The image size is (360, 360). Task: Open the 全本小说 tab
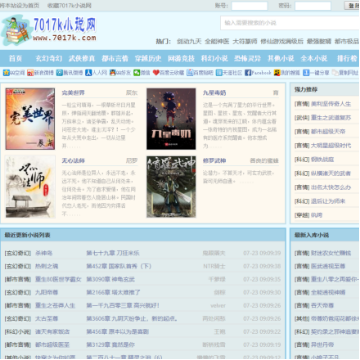314,58
